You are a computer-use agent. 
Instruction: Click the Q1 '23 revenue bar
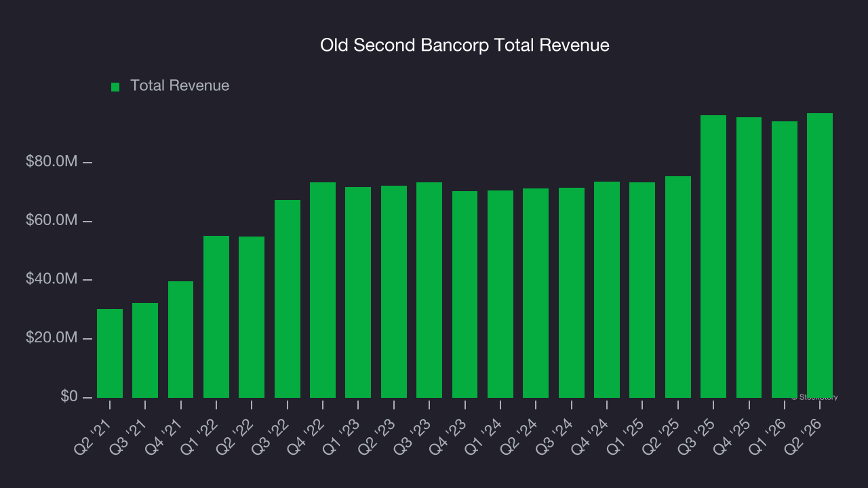[x=358, y=292]
